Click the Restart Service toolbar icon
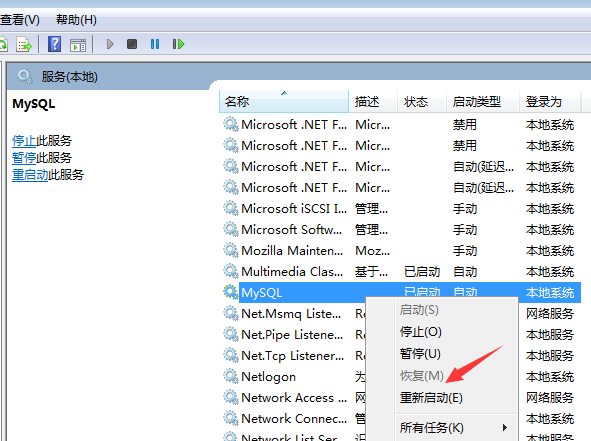 (178, 44)
